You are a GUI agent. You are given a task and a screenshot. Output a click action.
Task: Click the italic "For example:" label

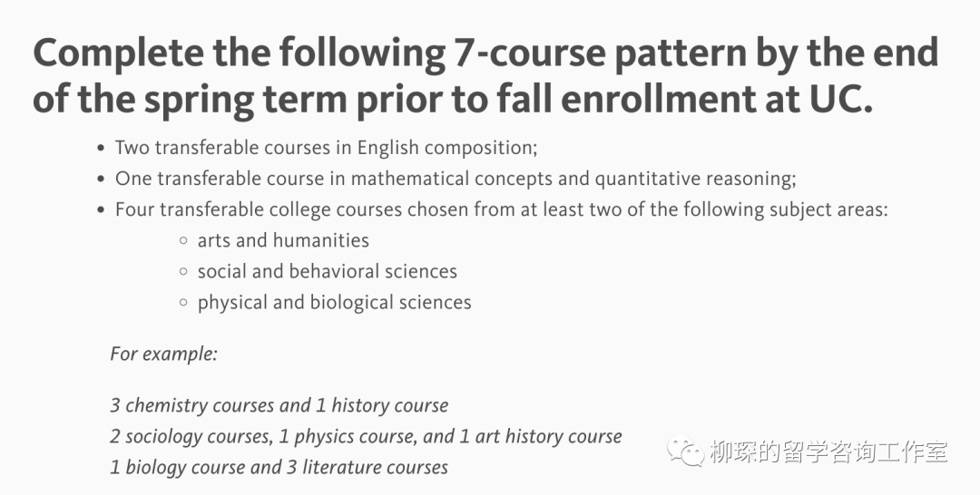163,354
